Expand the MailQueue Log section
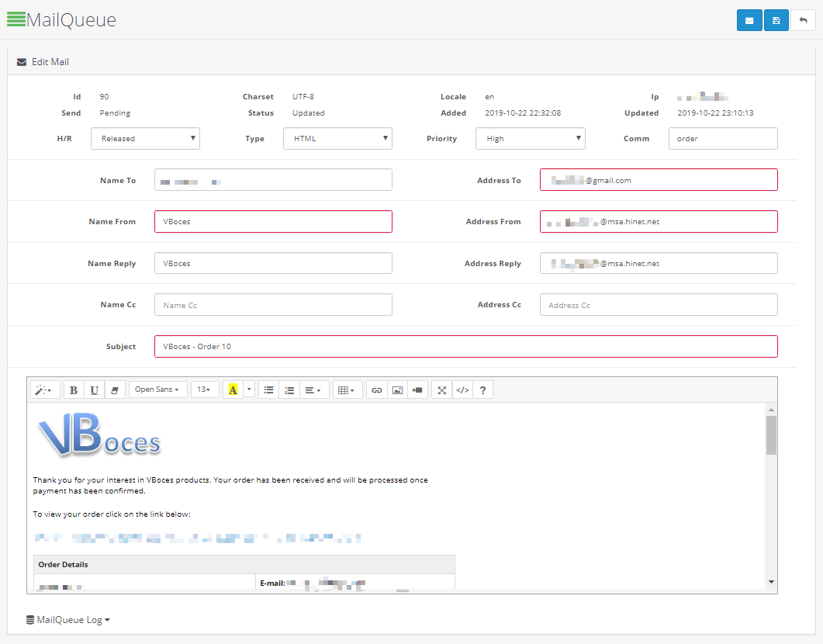The height and width of the screenshot is (644, 823). pyautogui.click(x=68, y=620)
